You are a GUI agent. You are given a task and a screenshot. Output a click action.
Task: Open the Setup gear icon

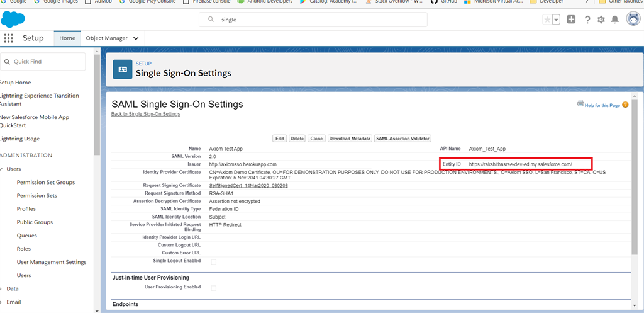(x=601, y=20)
